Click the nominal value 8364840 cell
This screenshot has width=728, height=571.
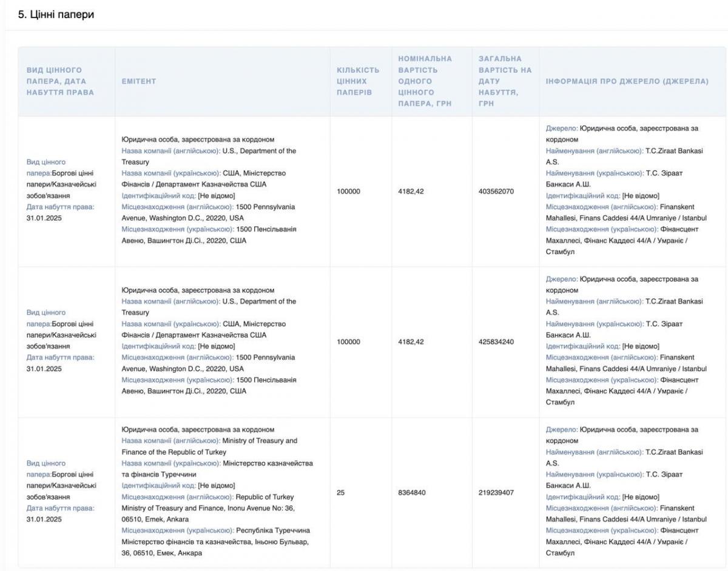click(x=411, y=493)
